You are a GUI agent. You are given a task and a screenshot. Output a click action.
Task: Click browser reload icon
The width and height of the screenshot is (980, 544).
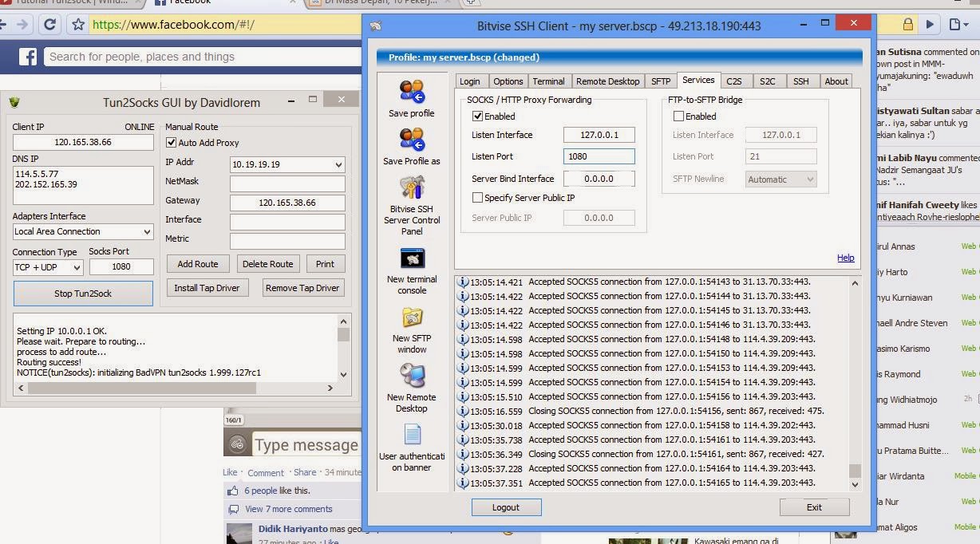click(x=49, y=25)
